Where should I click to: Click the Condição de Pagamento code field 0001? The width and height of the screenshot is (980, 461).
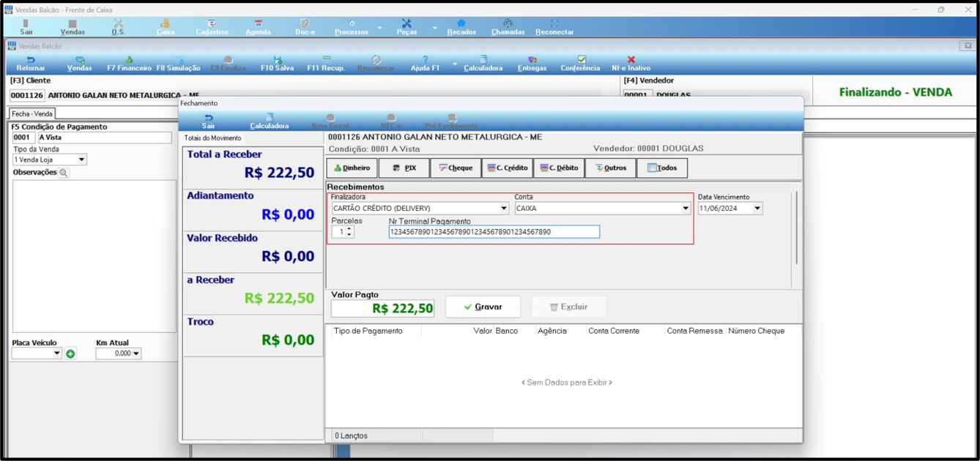click(x=23, y=138)
